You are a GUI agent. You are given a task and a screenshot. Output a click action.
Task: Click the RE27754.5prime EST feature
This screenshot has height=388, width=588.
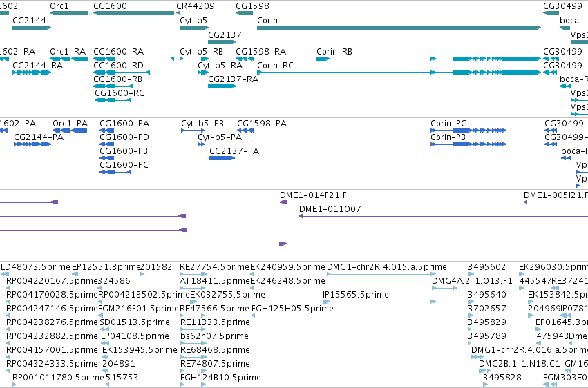point(193,274)
